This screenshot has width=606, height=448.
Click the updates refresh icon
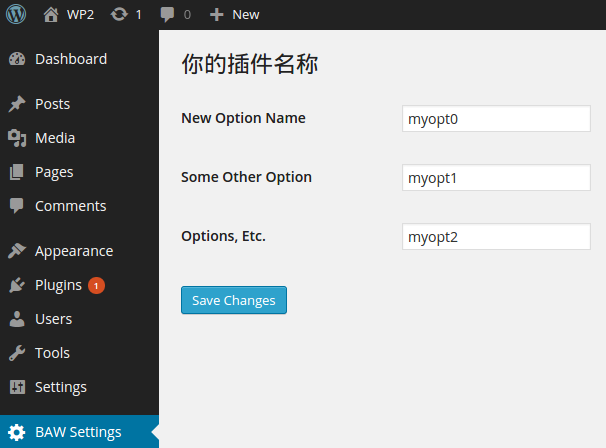(120, 14)
